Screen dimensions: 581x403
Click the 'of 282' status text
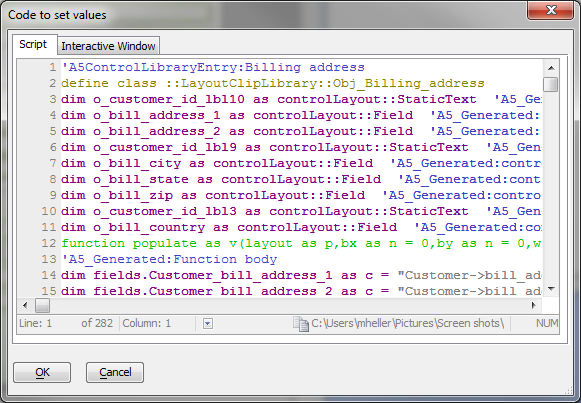tap(97, 323)
